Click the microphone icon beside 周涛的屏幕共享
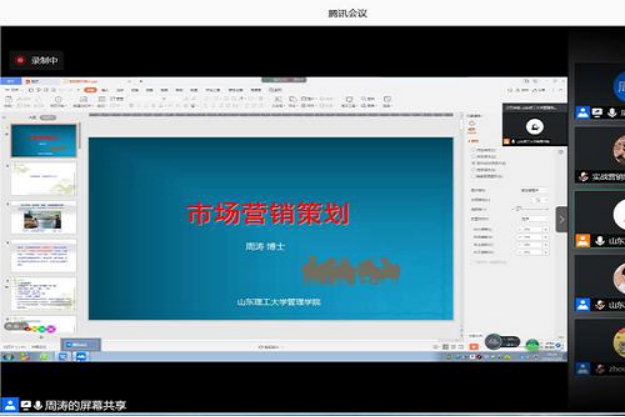This screenshot has width=625, height=417. [x=38, y=405]
